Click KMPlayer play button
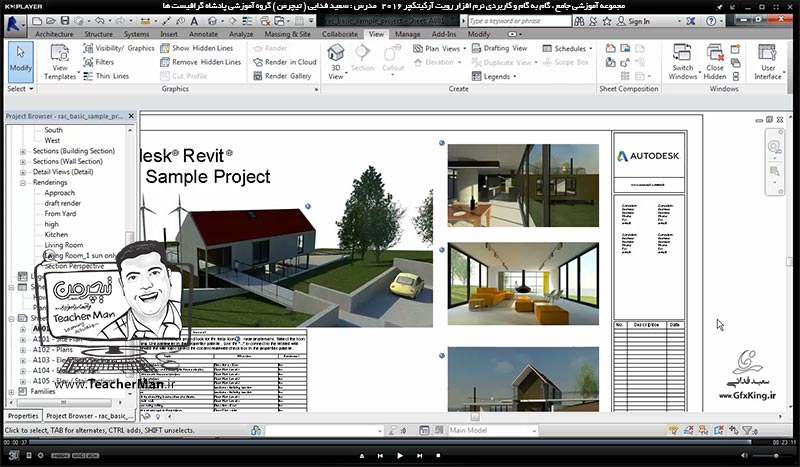The image size is (800, 467). [399, 455]
